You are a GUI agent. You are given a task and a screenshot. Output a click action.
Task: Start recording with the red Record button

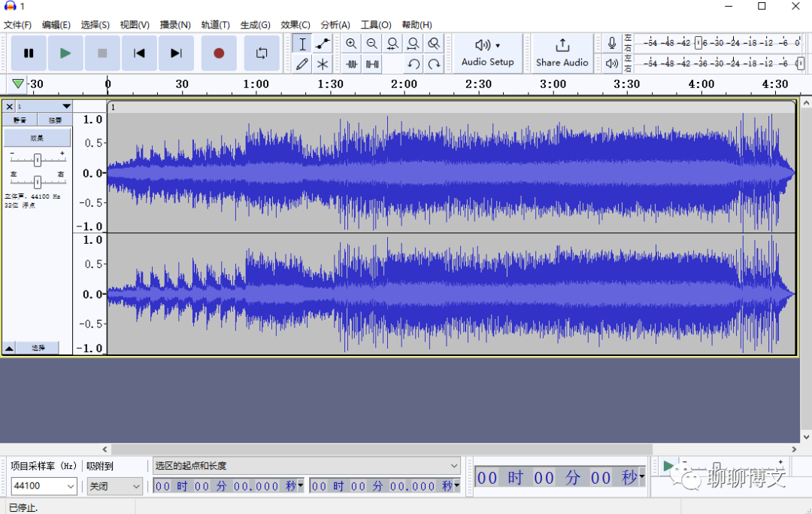point(219,53)
